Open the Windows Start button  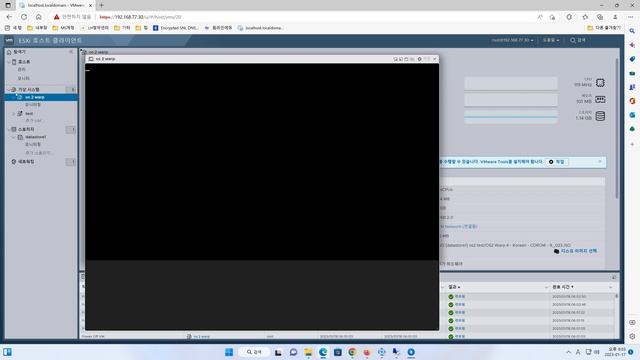[x=229, y=352]
